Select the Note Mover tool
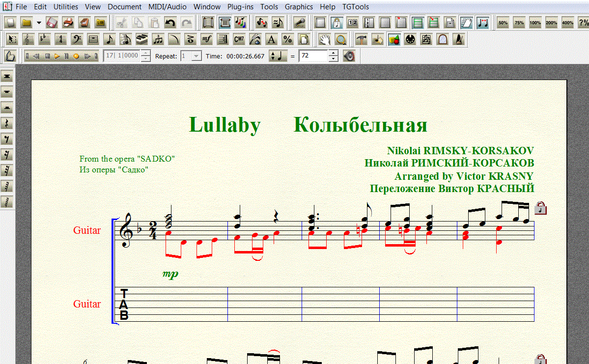Screen dimensions: 589x364 [377, 39]
